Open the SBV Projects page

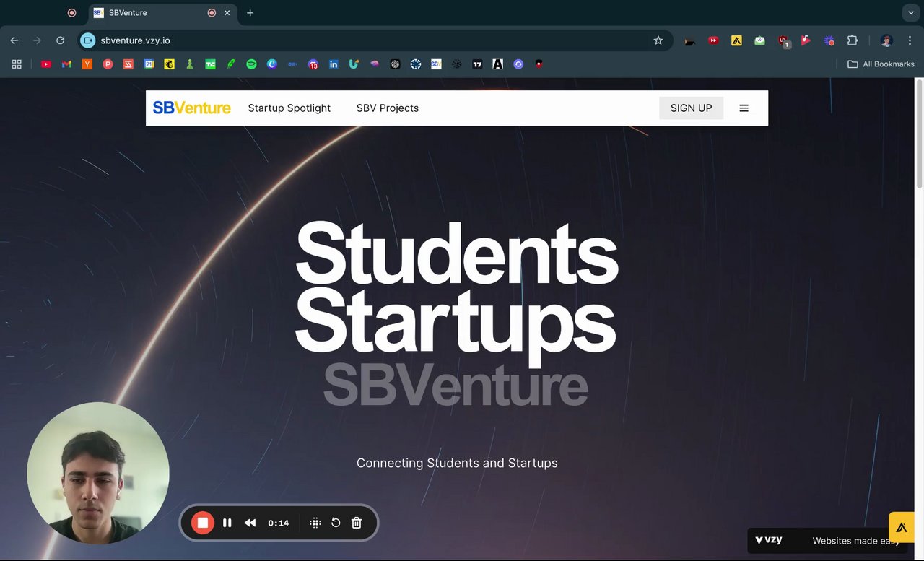[x=388, y=108]
